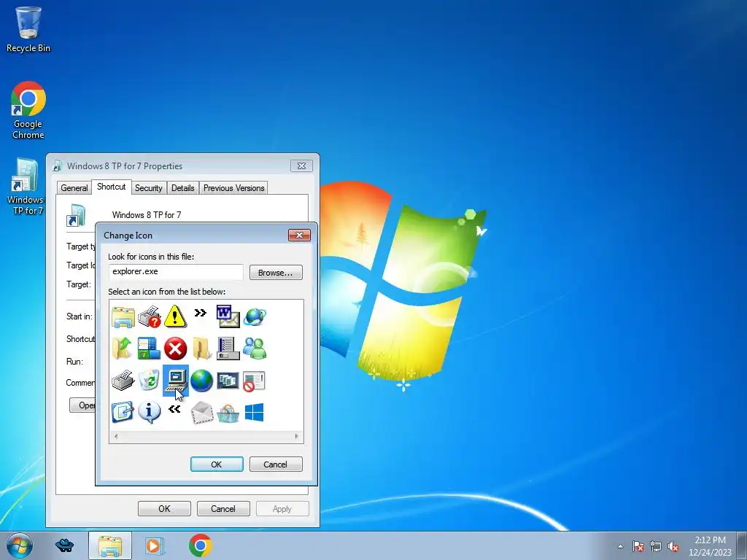Switch to the General tab
The image size is (747, 560).
74,188
